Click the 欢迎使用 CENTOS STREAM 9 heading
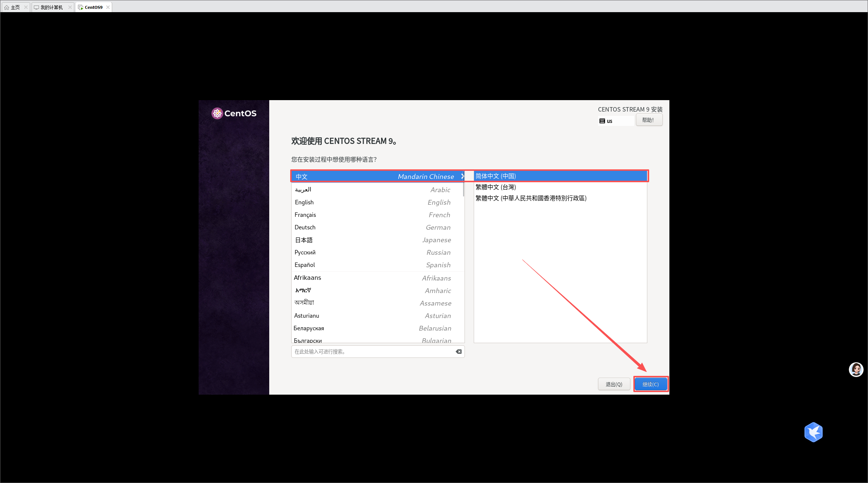Screen dimensions: 868x483 pyautogui.click(x=344, y=141)
